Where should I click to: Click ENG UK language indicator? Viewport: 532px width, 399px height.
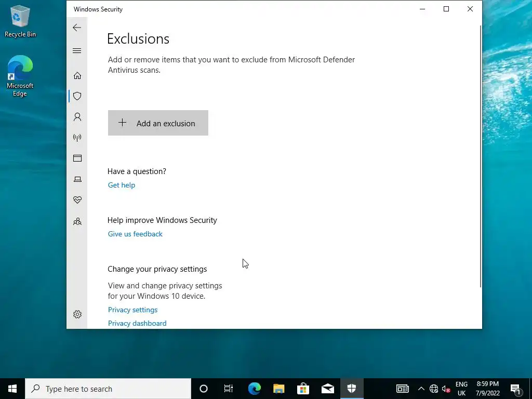[461, 389]
